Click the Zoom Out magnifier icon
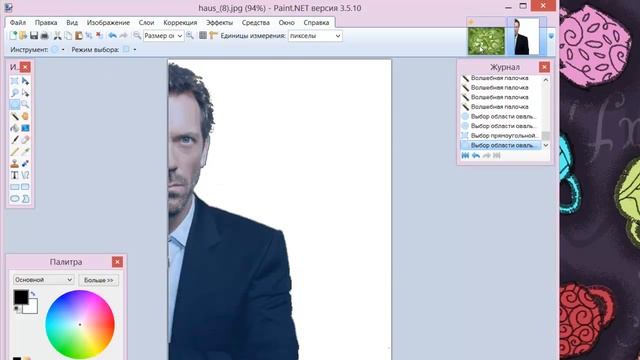This screenshot has height=360, width=640. 137,36
